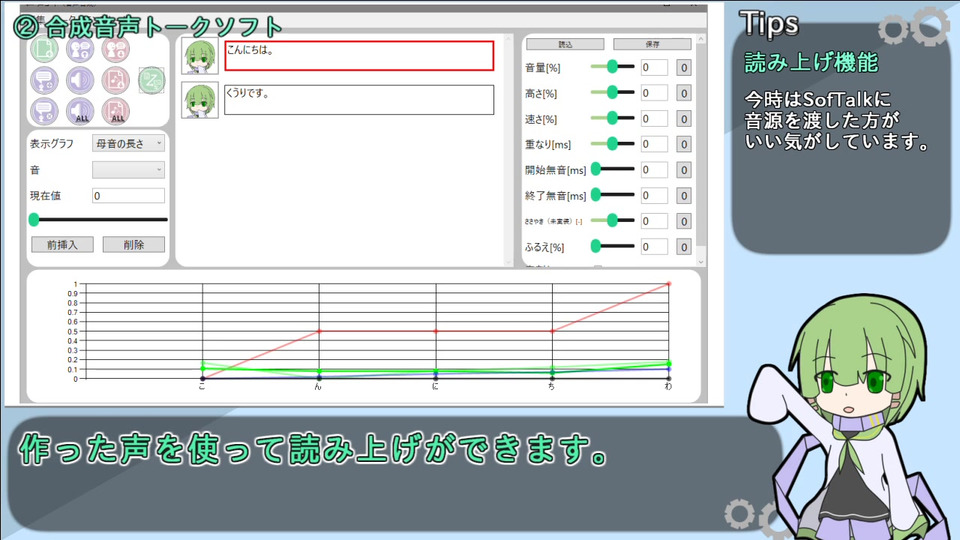This screenshot has height=540, width=960.
Task: Reset 重なり[ms] with its 0 button
Action: [x=684, y=144]
